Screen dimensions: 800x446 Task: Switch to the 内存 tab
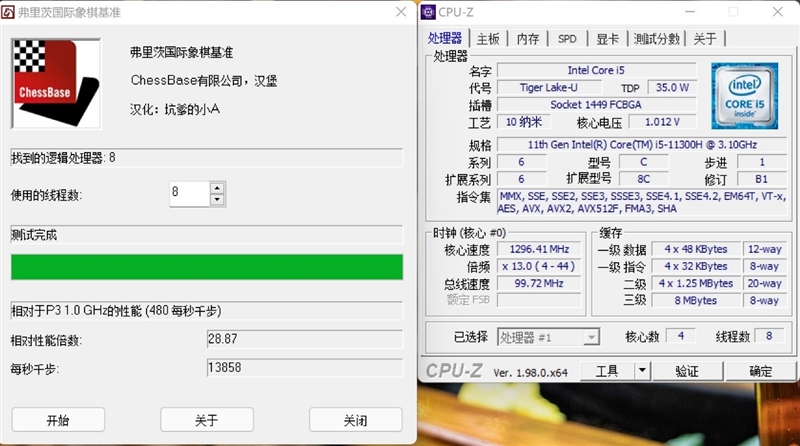(x=528, y=39)
